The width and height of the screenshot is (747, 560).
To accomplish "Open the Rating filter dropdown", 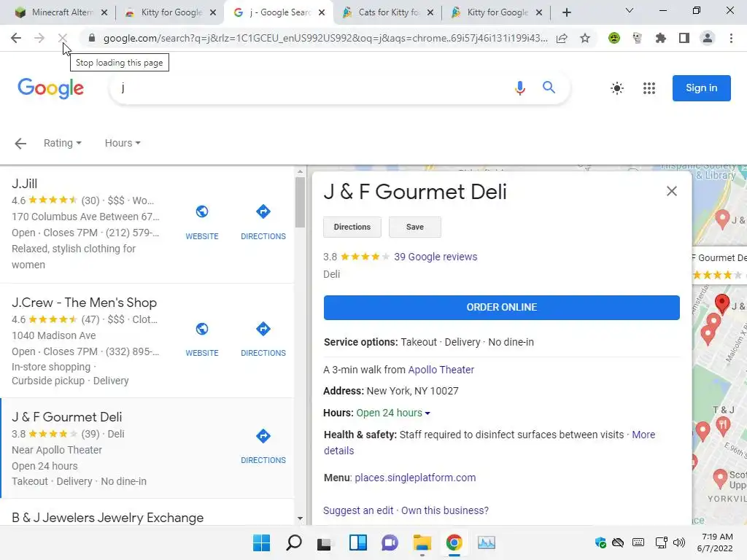I will point(63,143).
